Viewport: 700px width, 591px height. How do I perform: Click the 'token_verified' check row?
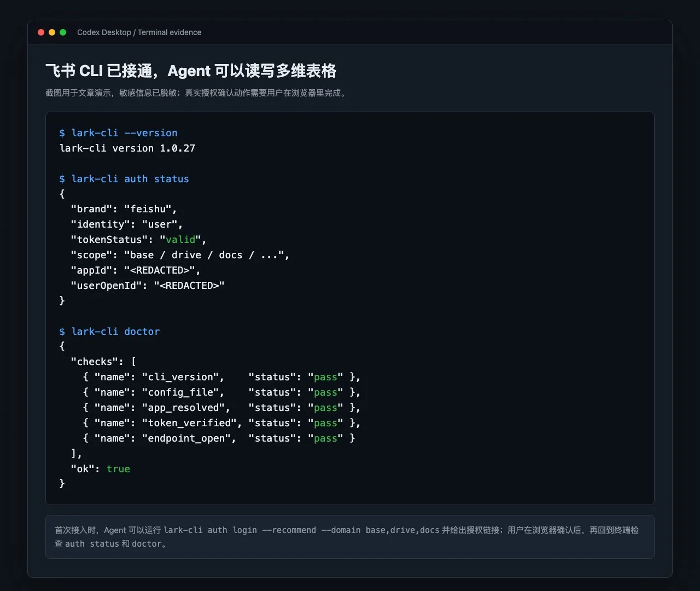221,423
